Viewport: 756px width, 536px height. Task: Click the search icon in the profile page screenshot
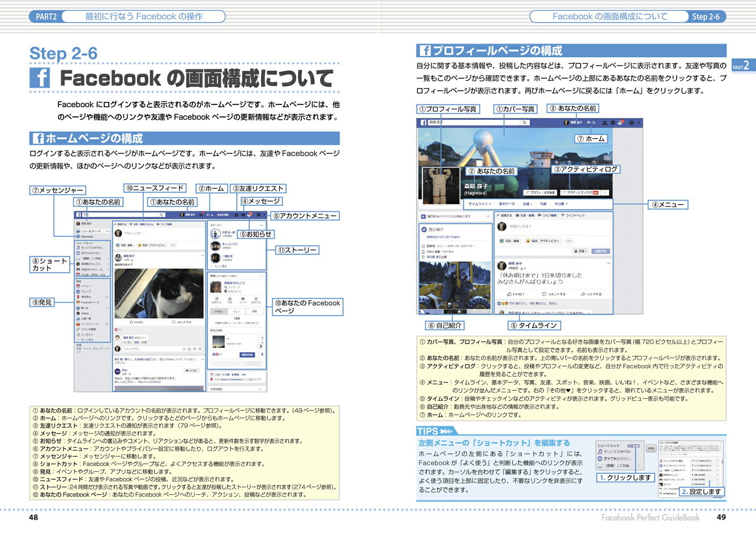pos(524,123)
